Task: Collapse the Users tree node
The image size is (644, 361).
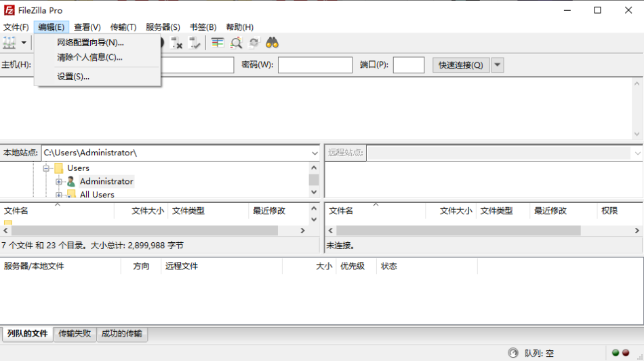Action: (x=46, y=168)
